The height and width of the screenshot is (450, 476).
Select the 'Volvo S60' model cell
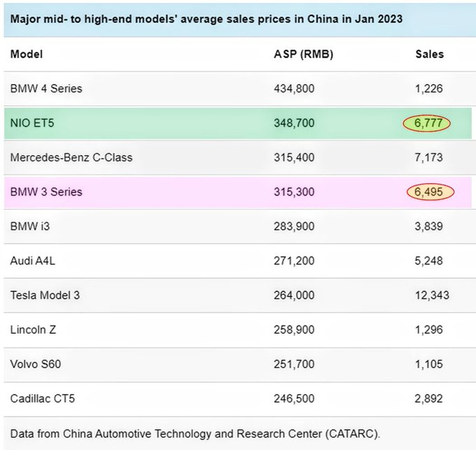click(36, 364)
